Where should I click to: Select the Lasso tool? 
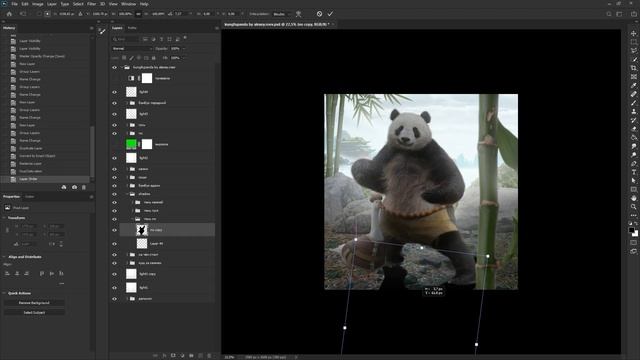633,51
